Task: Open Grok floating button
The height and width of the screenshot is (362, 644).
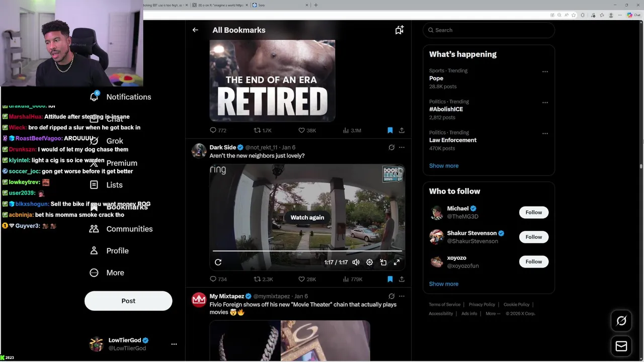Action: pyautogui.click(x=621, y=321)
